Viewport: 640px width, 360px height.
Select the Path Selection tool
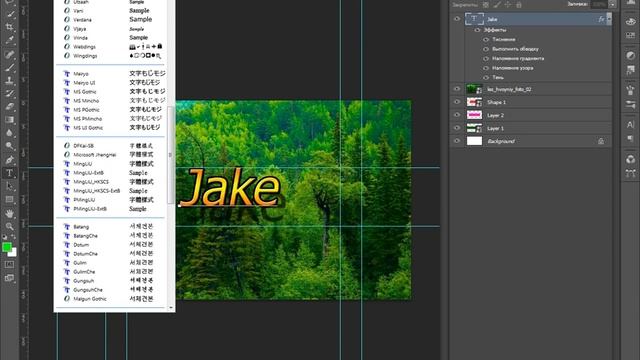tap(10, 187)
